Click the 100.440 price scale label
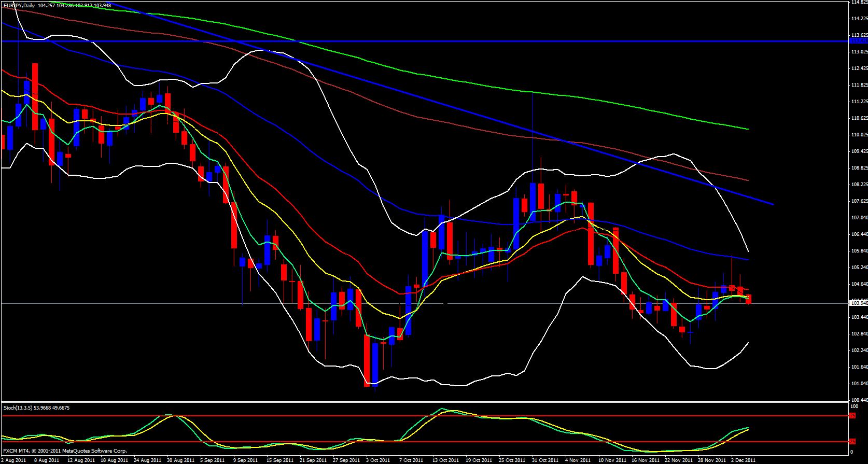The image size is (868, 464). pos(859,400)
